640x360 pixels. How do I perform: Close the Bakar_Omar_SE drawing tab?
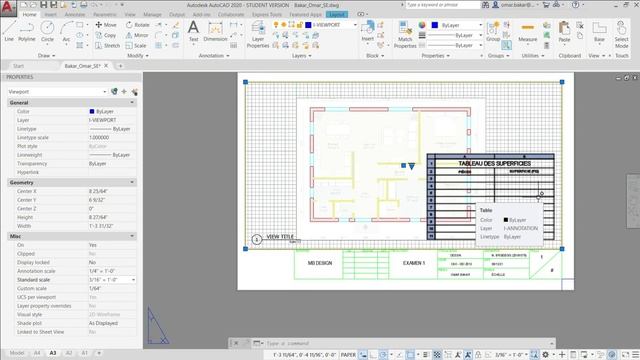point(106,66)
